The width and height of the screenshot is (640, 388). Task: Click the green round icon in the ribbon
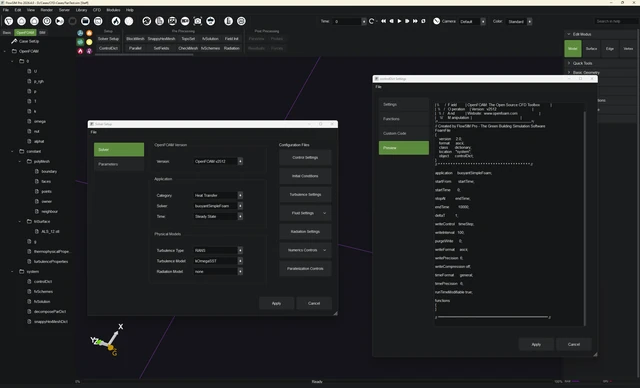click(80, 42)
